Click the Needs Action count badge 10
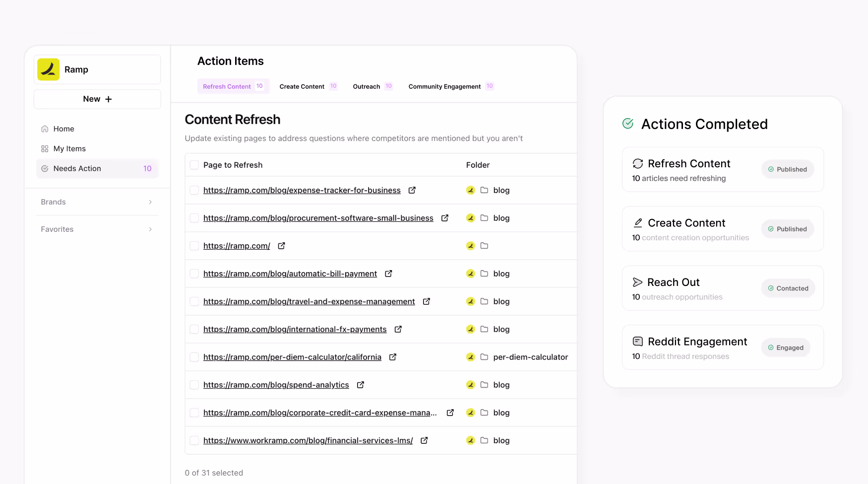Image resolution: width=868 pixels, height=484 pixels. pyautogui.click(x=147, y=169)
